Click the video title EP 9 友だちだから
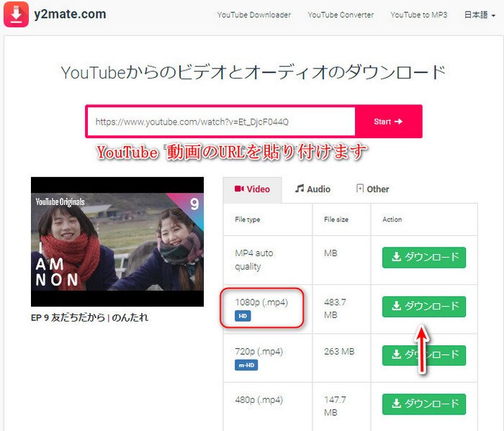Viewport: 504px width, 431px height. pyautogui.click(x=89, y=317)
